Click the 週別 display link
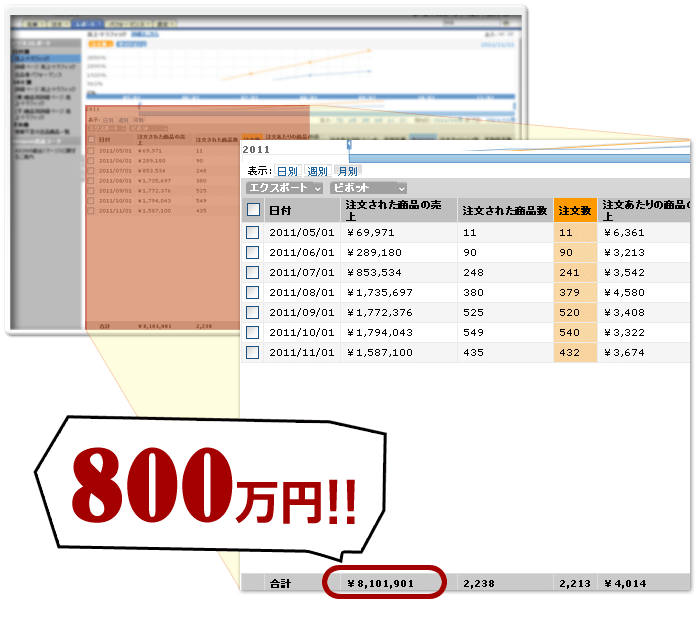The image size is (700, 620). tap(317, 171)
